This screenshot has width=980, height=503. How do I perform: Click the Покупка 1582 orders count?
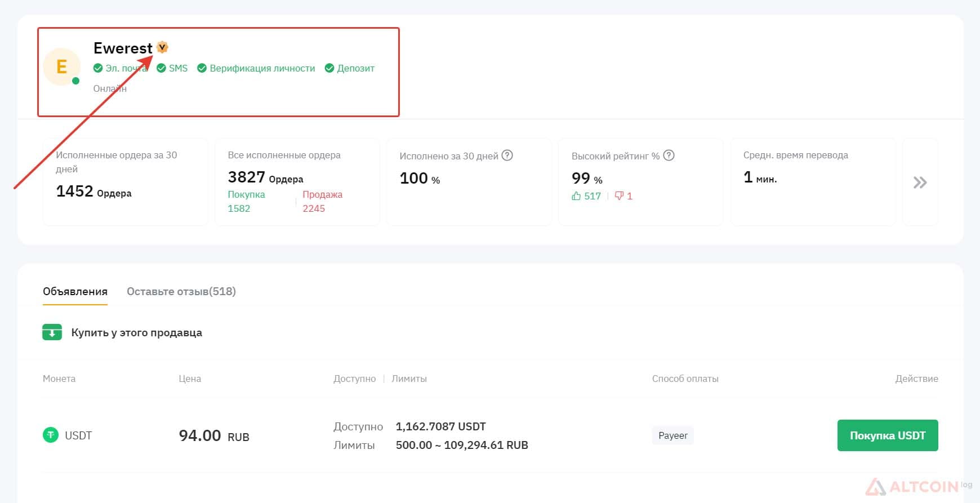[246, 202]
